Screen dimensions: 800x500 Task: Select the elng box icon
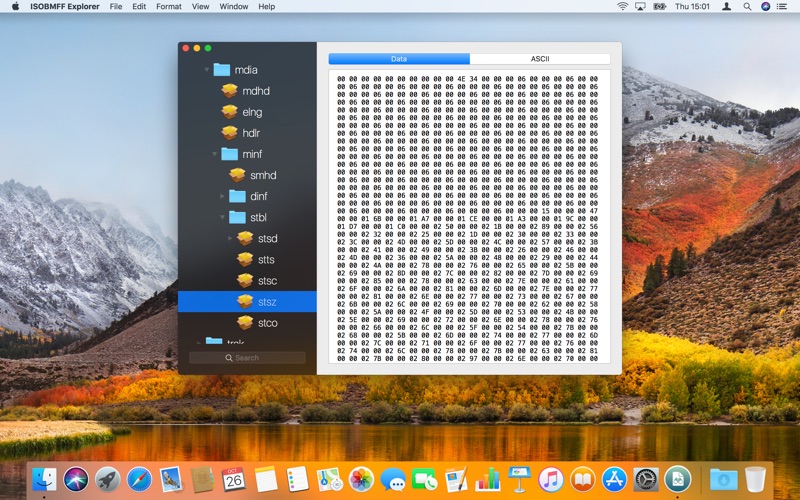(230, 112)
